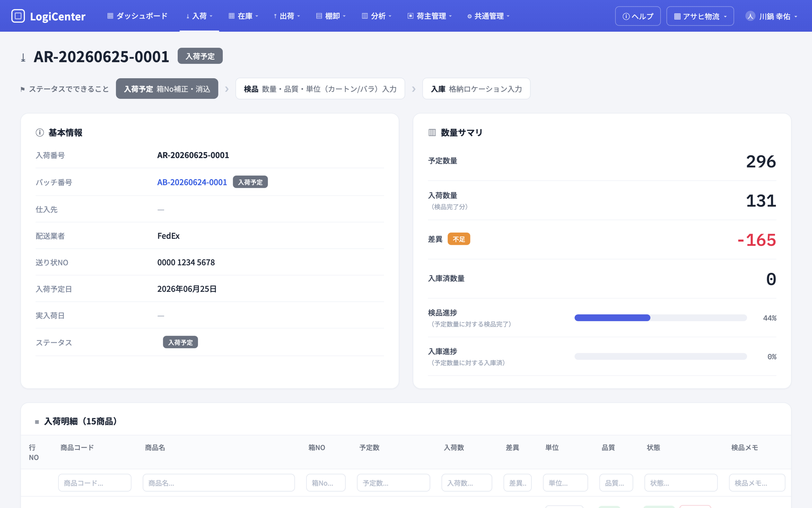Click the columns icon beside 数量サマリ

[432, 132]
